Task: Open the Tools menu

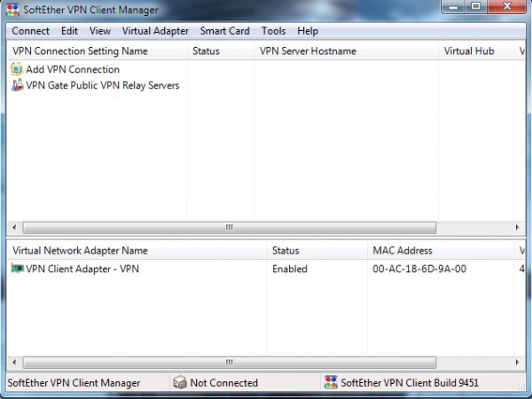Action: 273,31
